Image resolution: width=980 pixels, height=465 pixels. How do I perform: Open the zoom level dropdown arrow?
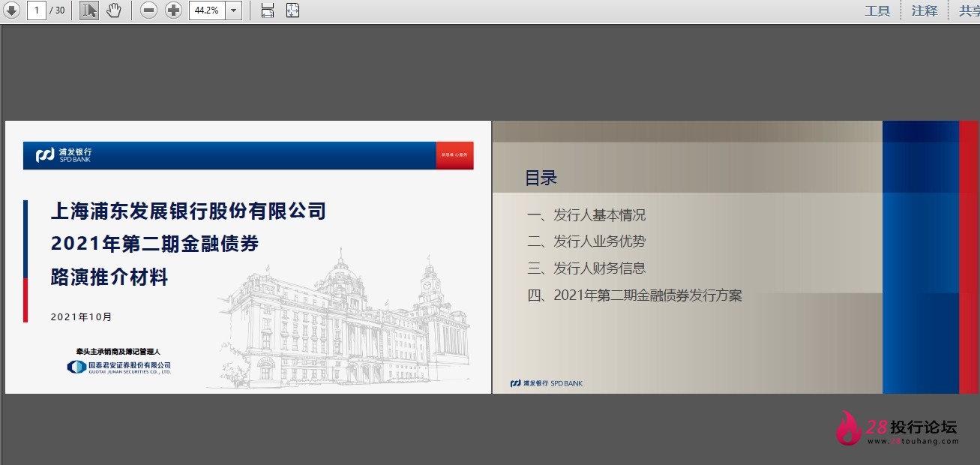click(233, 10)
